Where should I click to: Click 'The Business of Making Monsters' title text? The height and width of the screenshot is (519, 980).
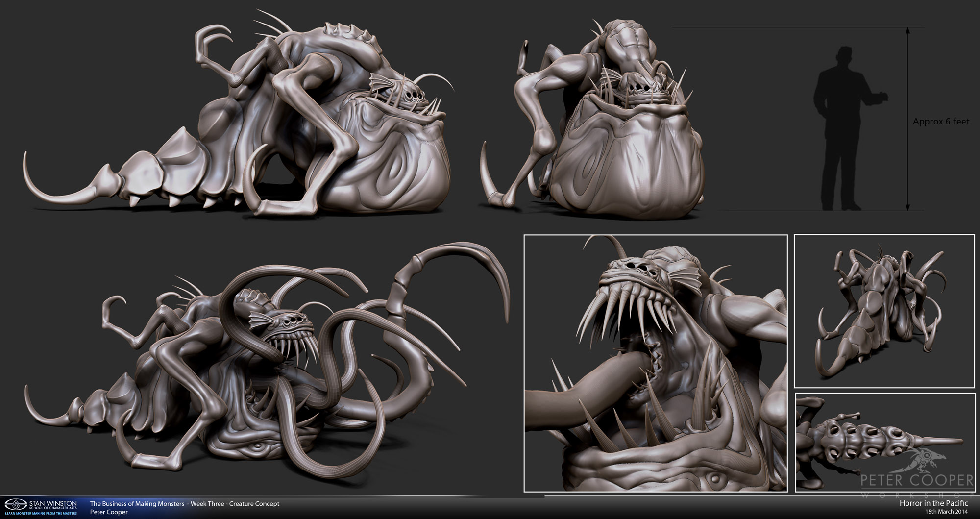point(137,503)
